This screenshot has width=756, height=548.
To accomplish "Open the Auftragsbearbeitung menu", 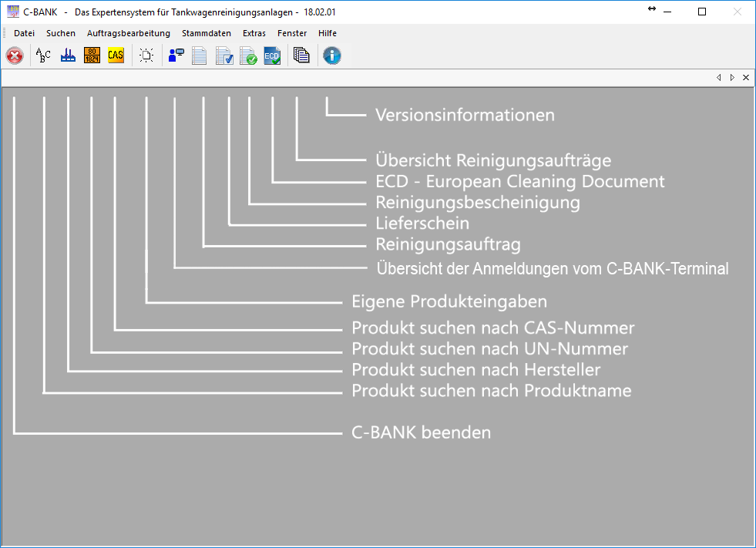I will pyautogui.click(x=129, y=33).
